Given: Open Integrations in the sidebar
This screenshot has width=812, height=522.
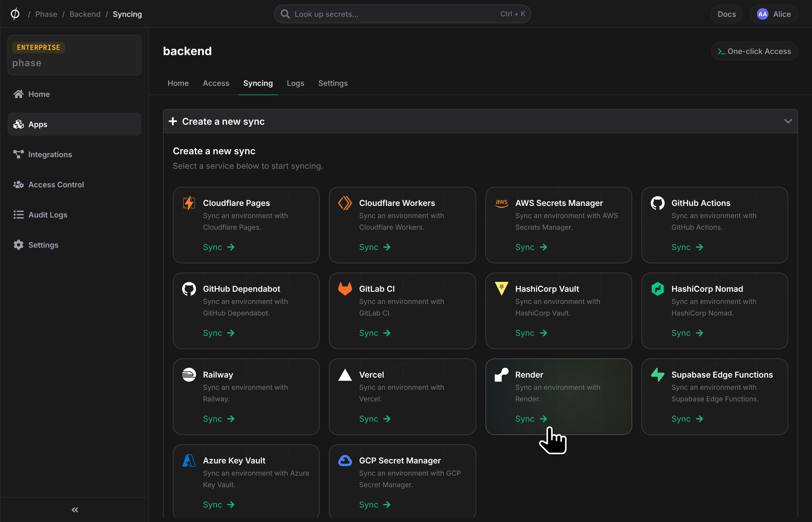Looking at the screenshot, I should [x=74, y=154].
